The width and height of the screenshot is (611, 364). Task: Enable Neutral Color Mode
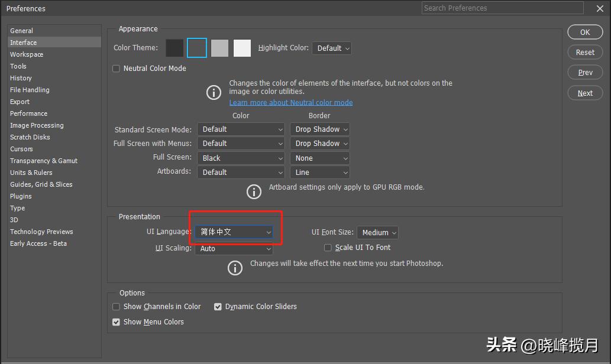(116, 69)
